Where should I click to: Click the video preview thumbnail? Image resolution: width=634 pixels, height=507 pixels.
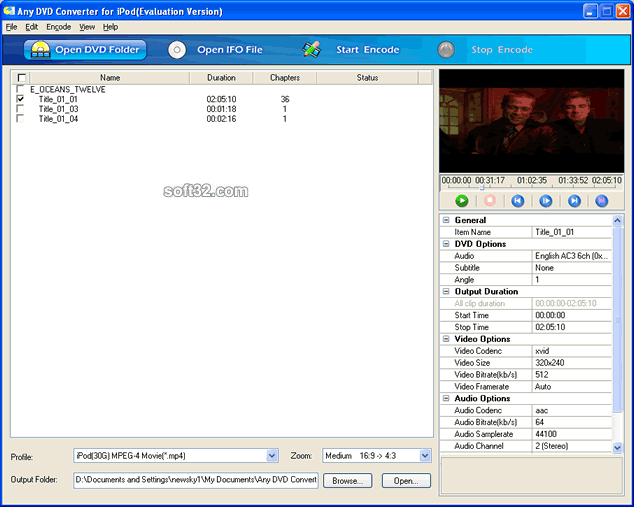coord(531,121)
